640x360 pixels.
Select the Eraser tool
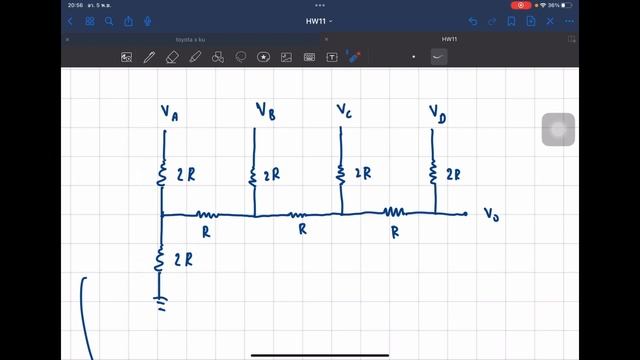pyautogui.click(x=172, y=57)
